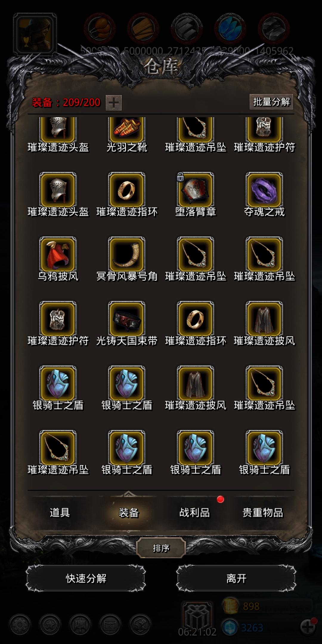Click the 排序 sort button
This screenshot has width=322, height=644.
[161, 548]
